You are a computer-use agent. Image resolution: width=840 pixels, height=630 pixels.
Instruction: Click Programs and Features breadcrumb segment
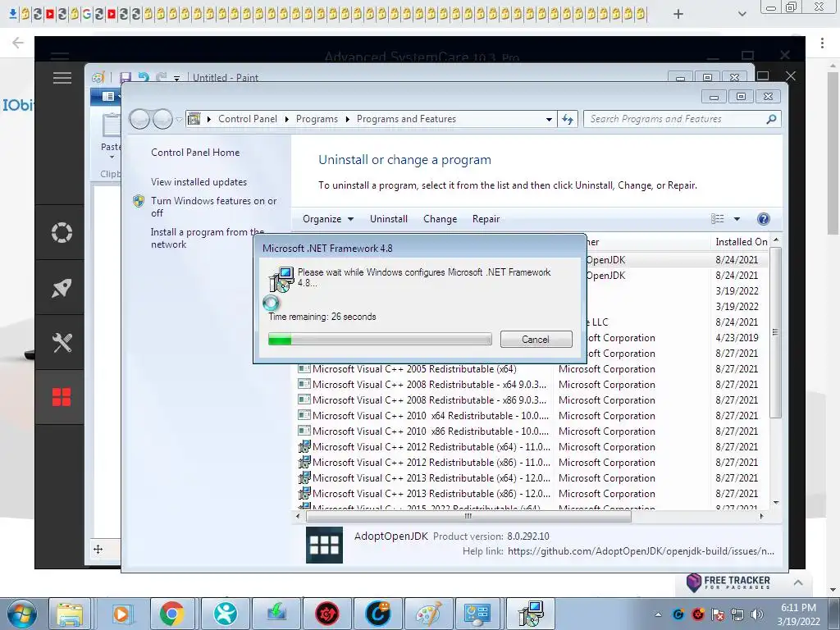click(406, 119)
